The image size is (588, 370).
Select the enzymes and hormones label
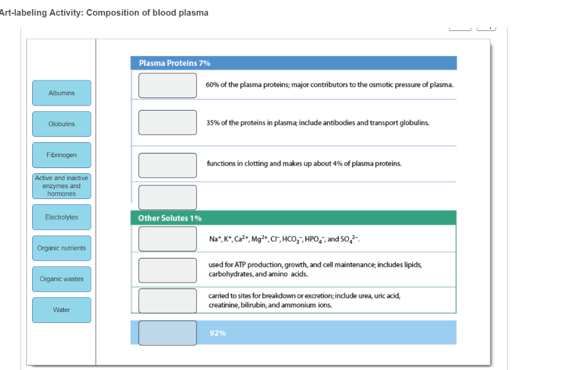coord(61,186)
